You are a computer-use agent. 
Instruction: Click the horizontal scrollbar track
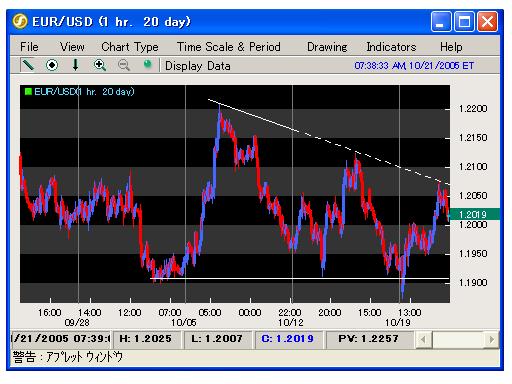457,340
